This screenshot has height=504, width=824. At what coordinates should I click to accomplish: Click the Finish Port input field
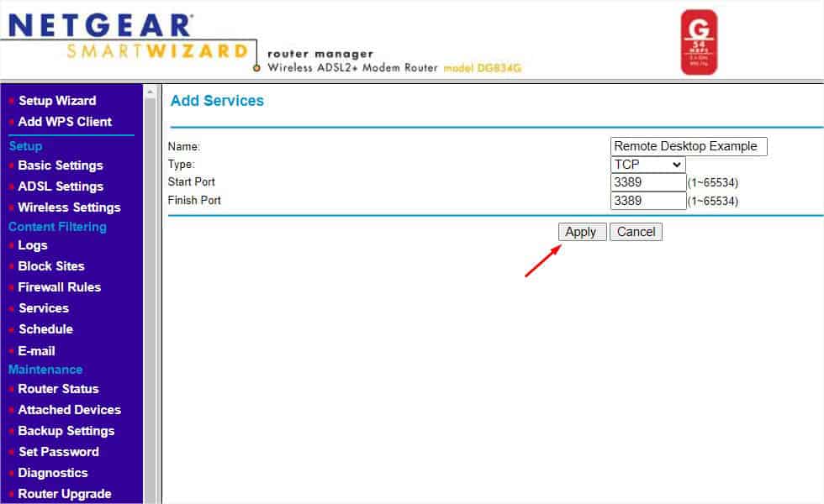coord(648,201)
